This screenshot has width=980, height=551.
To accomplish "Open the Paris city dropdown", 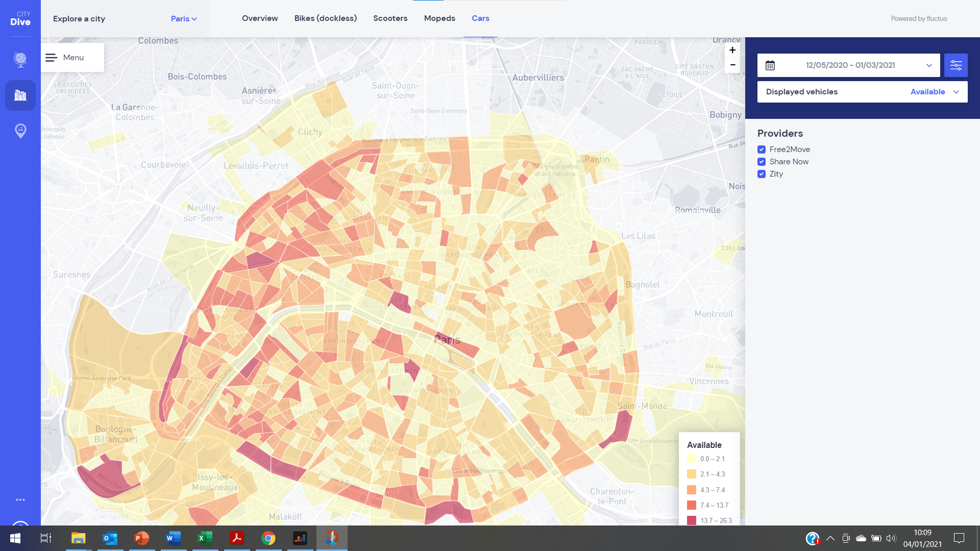I will [x=184, y=19].
